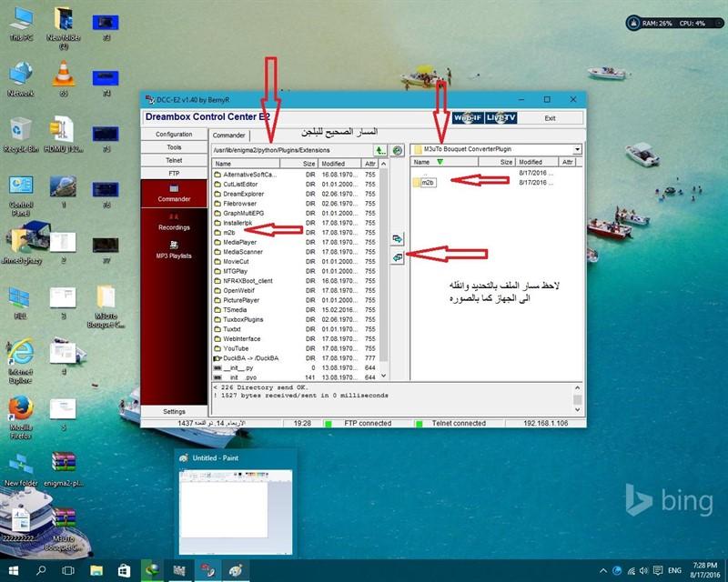Click the taskbar Search magnifier icon
Viewport: 728px width, 582px height.
coord(41,570)
